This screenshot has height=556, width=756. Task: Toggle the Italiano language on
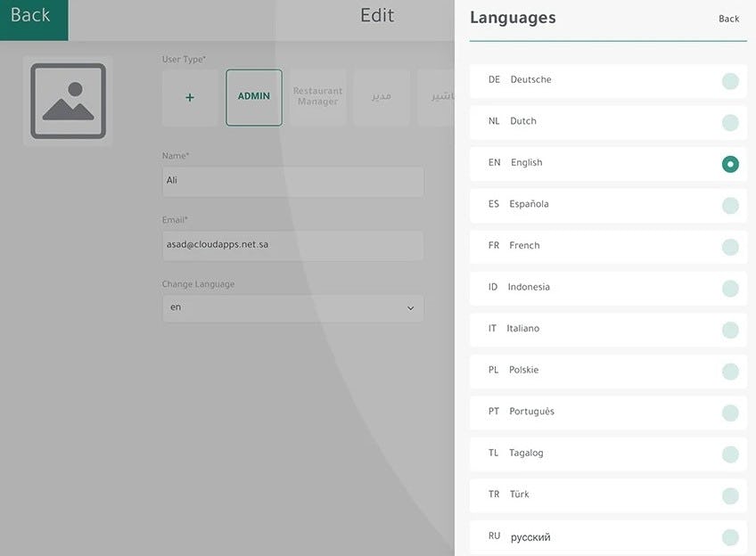[730, 330]
